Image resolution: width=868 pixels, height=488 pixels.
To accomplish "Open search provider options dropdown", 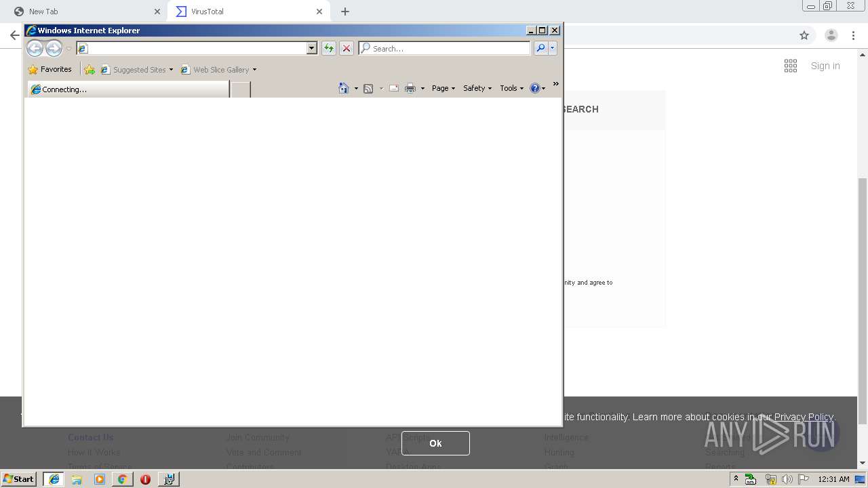I will [x=553, y=48].
